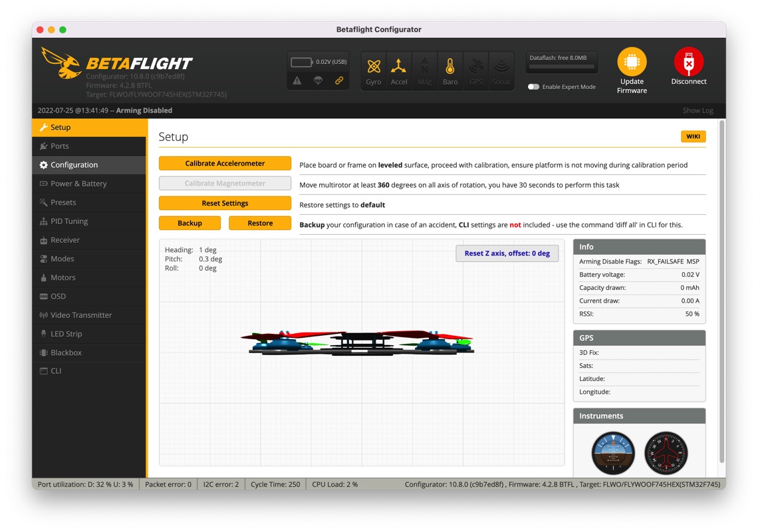The image size is (758, 532).
Task: Go to the Motors tab
Action: tap(89, 277)
